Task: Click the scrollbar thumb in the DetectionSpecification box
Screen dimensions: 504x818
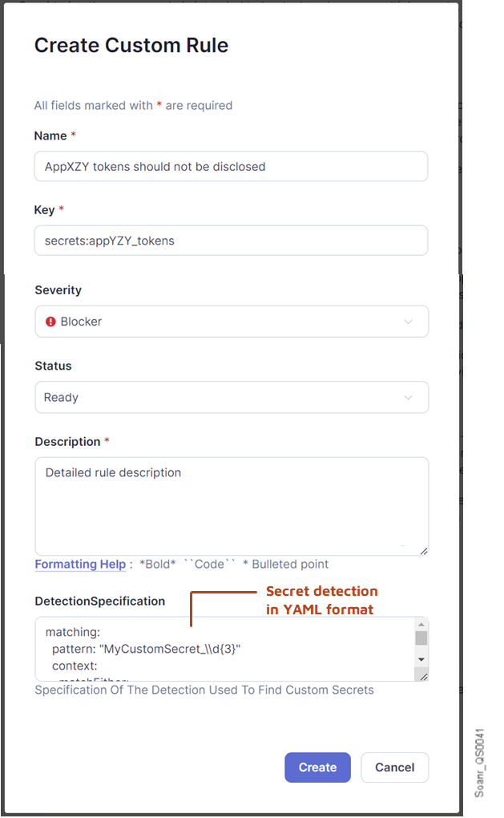Action: pos(420,638)
